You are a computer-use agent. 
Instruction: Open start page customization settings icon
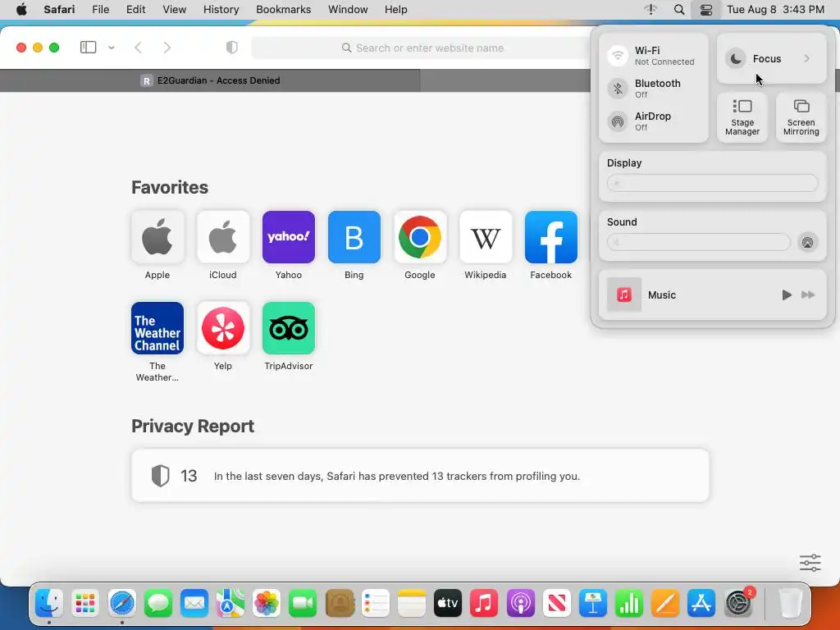coord(810,563)
